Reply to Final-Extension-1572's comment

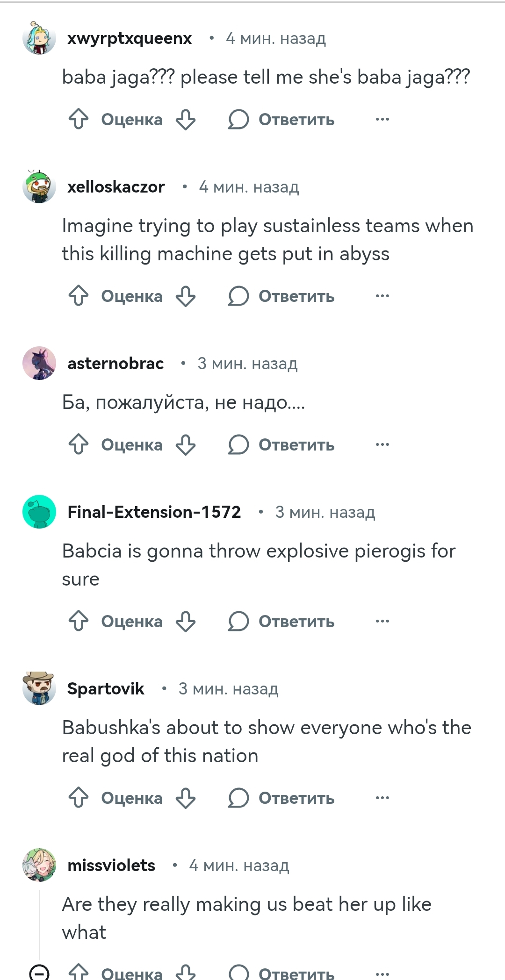[x=281, y=621]
